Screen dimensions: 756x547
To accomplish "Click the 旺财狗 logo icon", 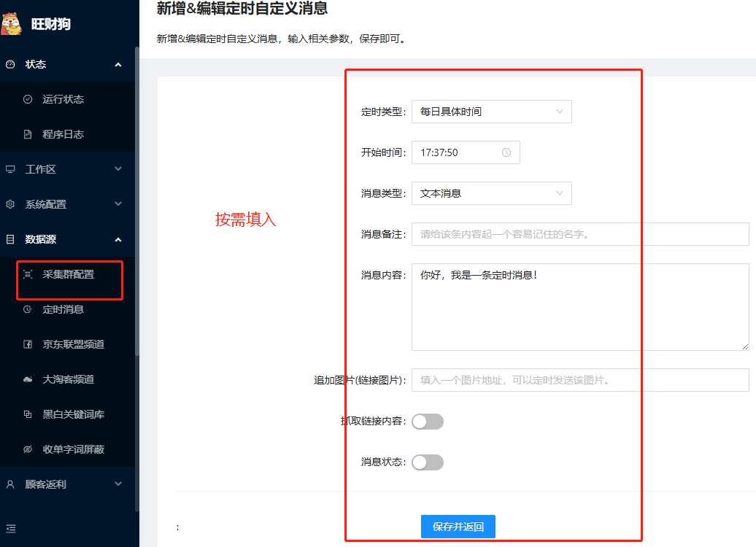I will point(12,23).
